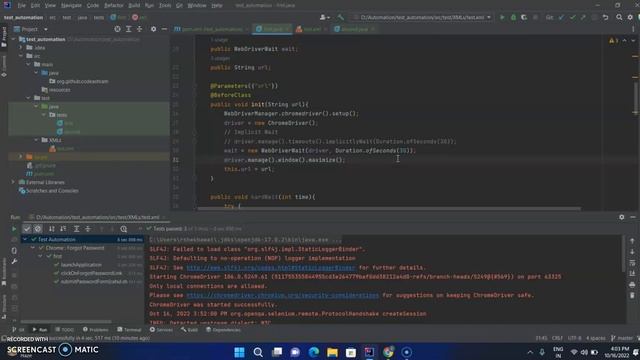Open the Terminal tool window
The height and width of the screenshot is (360, 640).
click(x=129, y=330)
